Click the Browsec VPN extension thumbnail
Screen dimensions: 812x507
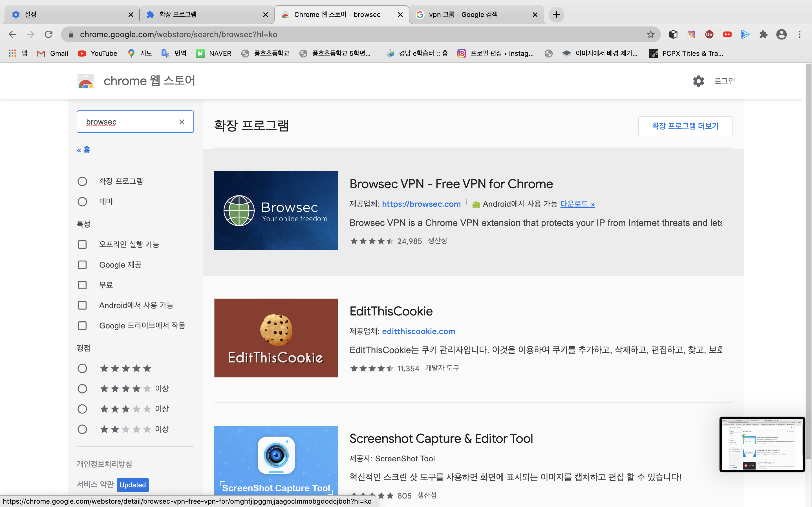tap(276, 211)
